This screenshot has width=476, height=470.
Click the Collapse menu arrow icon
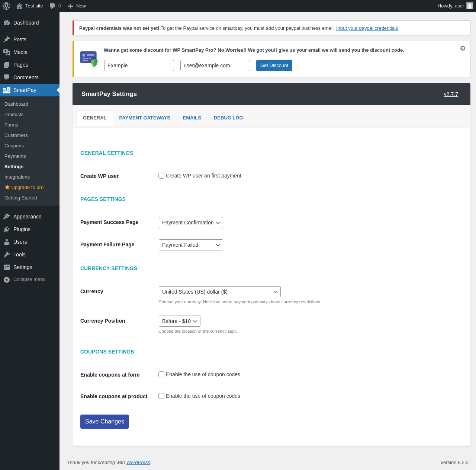(x=7, y=279)
